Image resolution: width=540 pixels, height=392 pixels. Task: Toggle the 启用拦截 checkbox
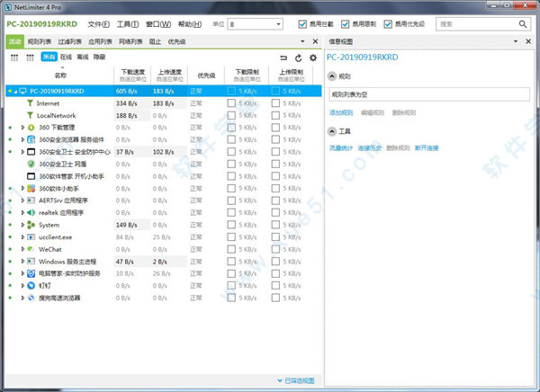pyautogui.click(x=302, y=24)
